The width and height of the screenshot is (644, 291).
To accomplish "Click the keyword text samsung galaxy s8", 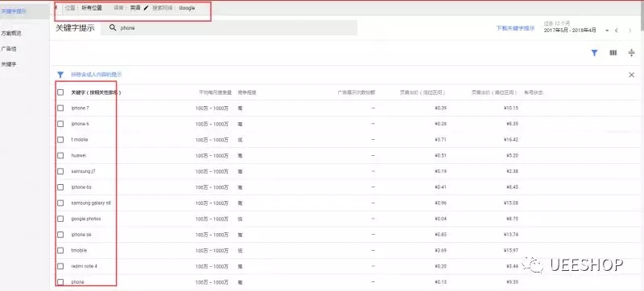I will [91, 203].
